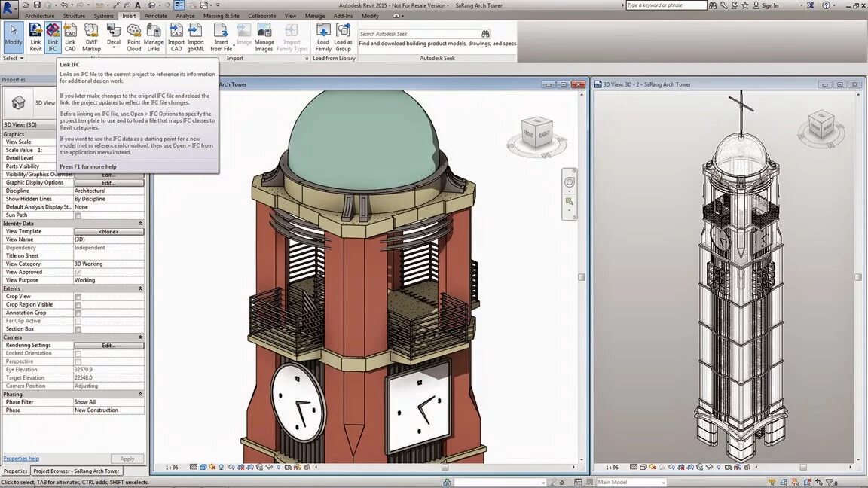This screenshot has width=868, height=488.
Task: Click the Insert from File icon
Action: [221, 37]
